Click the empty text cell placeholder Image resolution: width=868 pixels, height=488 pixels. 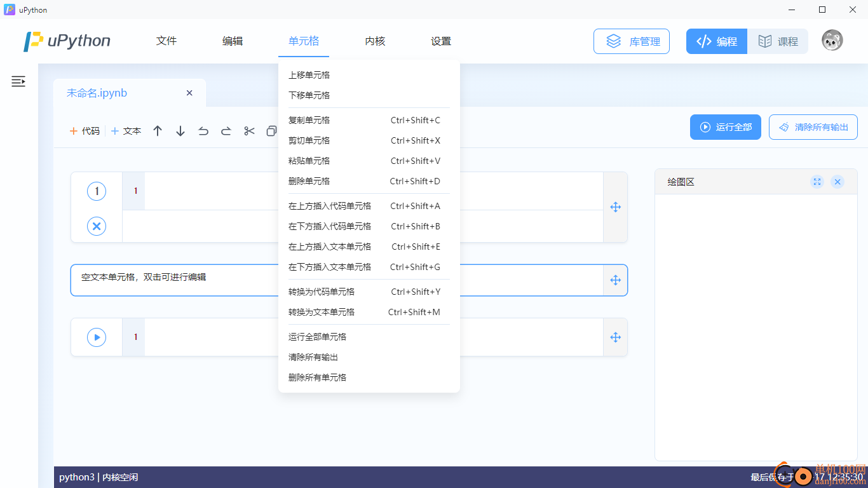[144, 277]
